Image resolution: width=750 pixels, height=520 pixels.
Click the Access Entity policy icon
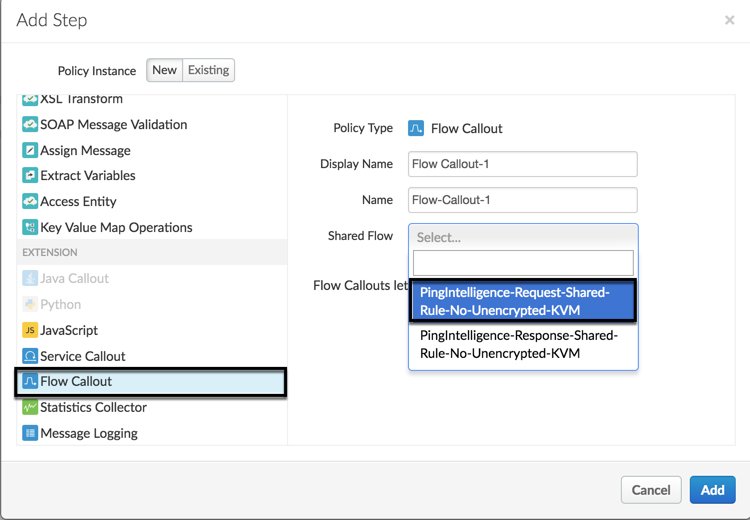(30, 202)
